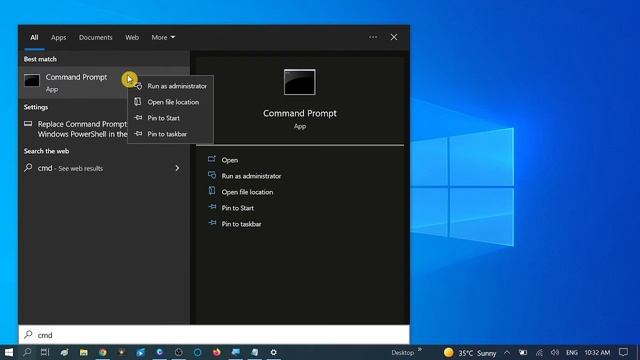This screenshot has width=640, height=360.
Task: Switch to the All search tab
Action: (34, 37)
